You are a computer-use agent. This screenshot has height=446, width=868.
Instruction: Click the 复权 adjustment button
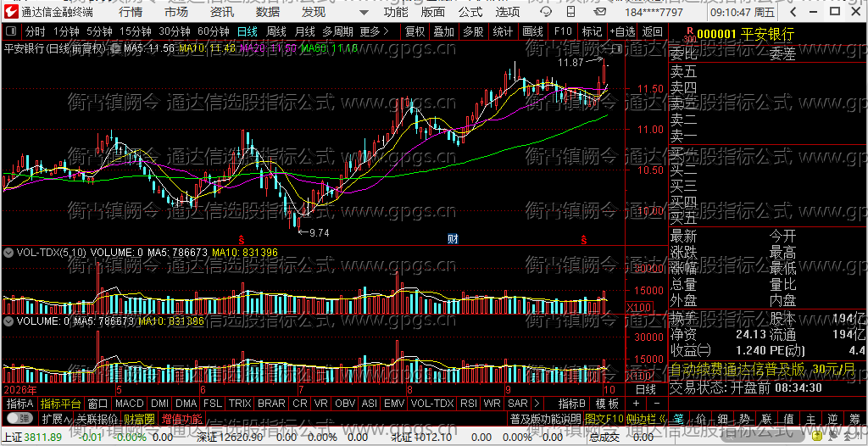pos(415,31)
